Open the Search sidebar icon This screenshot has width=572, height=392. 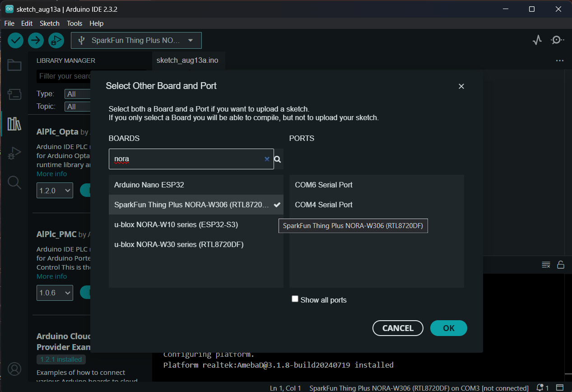(14, 182)
